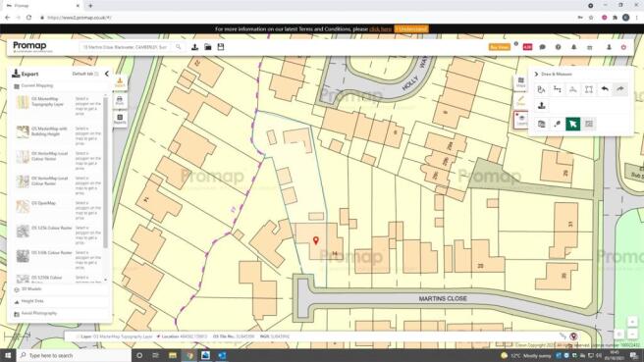Click the grid table icon beside select arrow

click(x=589, y=124)
